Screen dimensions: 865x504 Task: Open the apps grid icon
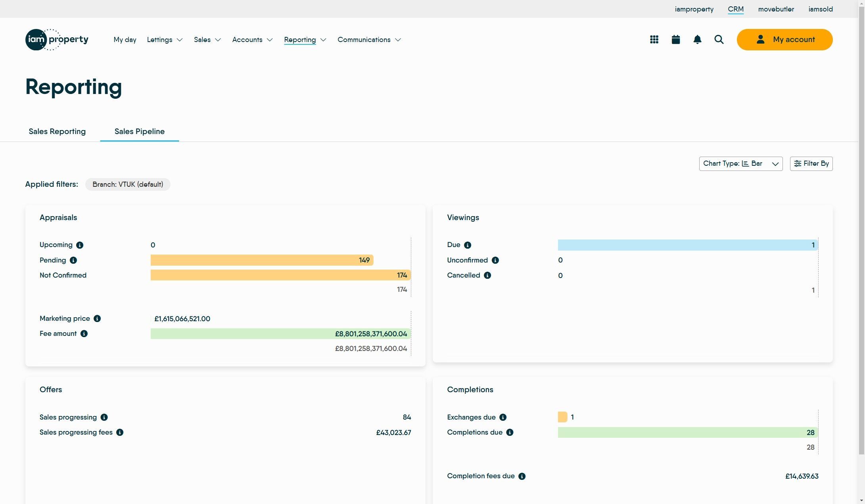654,40
